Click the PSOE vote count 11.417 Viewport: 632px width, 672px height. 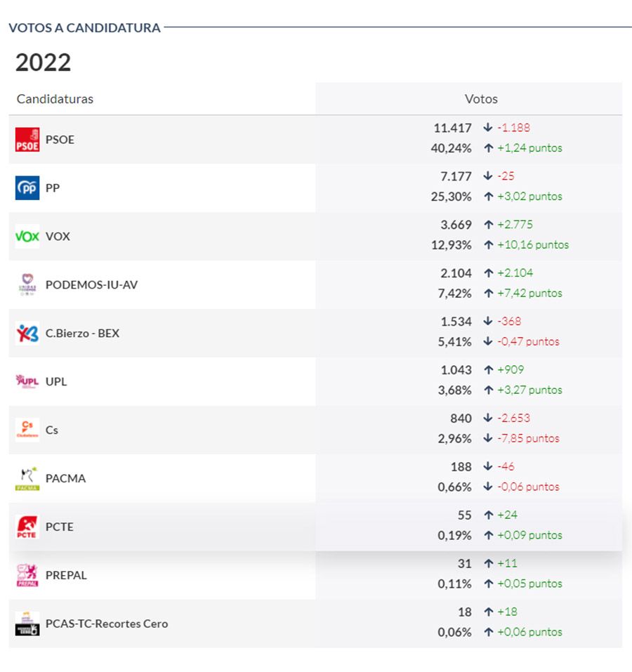click(x=452, y=128)
